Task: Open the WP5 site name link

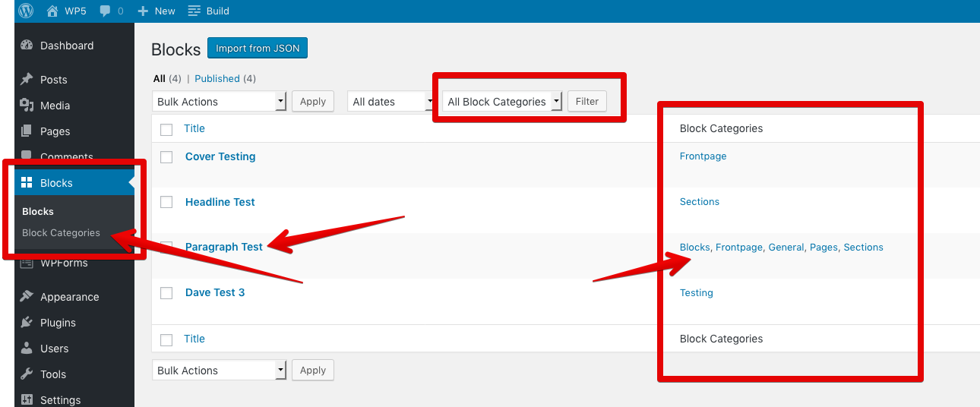Action: [x=74, y=11]
